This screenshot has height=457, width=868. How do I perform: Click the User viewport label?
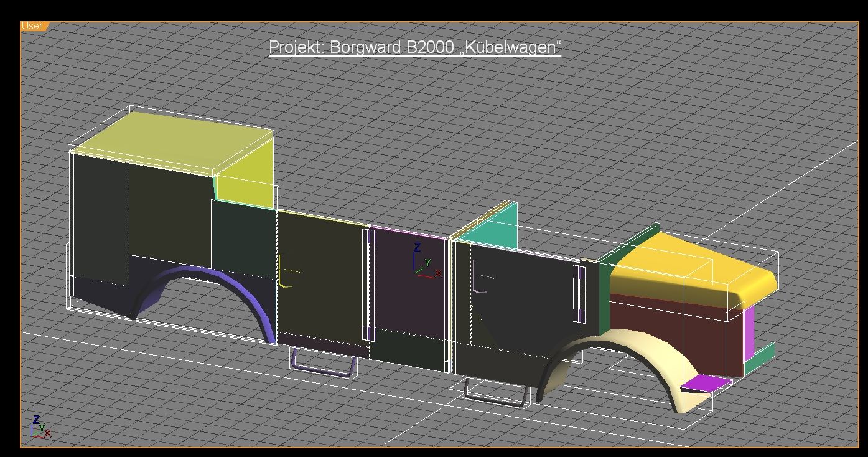point(32,26)
